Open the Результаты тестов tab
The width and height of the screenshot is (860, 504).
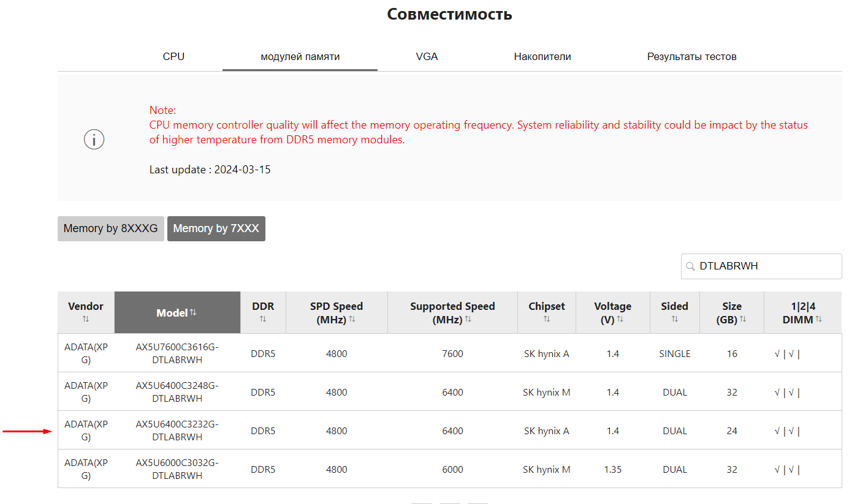(691, 56)
